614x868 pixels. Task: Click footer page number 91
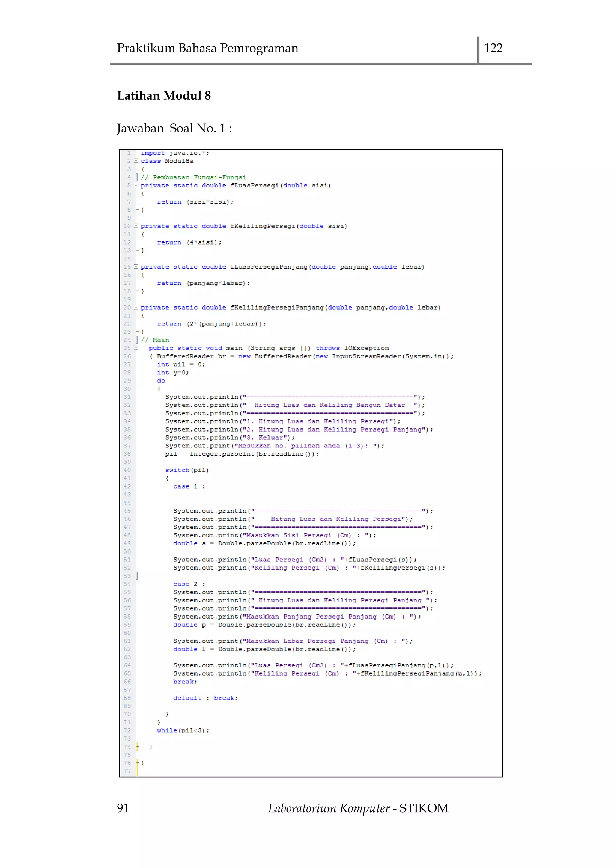click(x=123, y=808)
